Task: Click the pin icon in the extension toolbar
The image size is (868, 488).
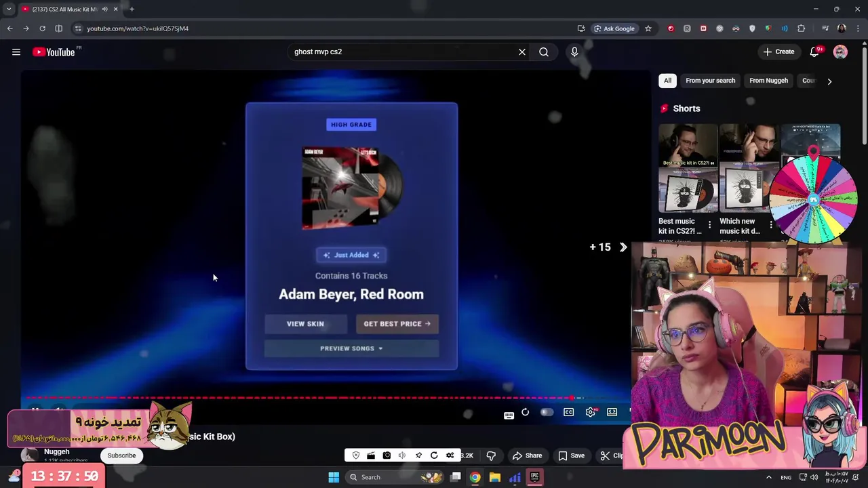Action: coord(418,455)
